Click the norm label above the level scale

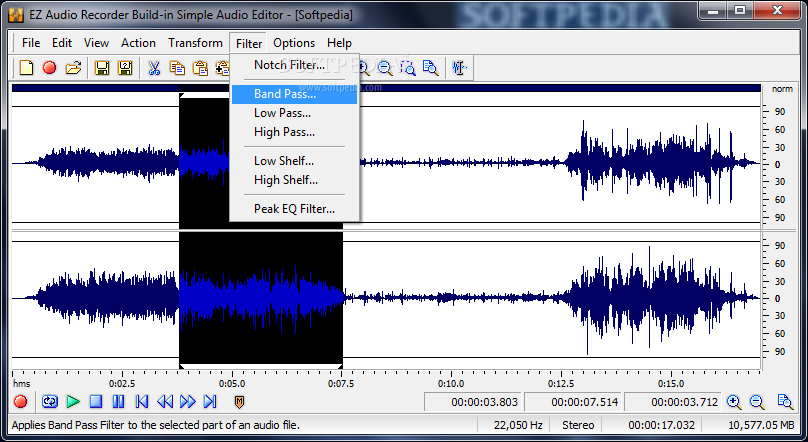point(782,89)
